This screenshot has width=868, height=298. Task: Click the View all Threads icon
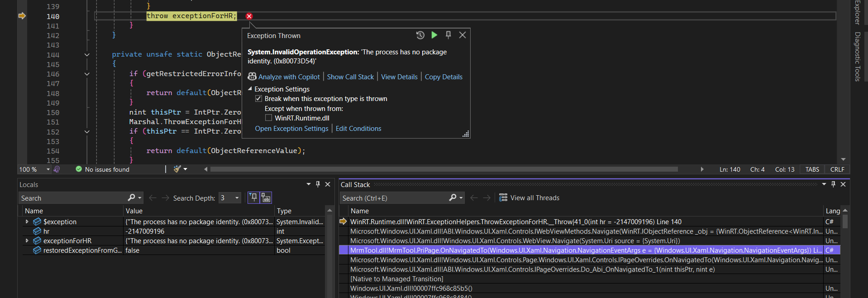tap(503, 197)
